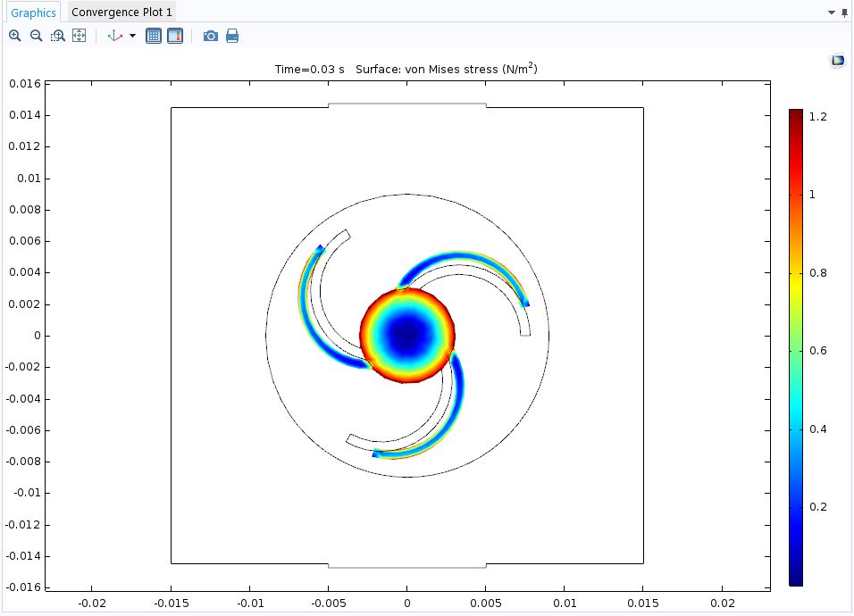
Task: Click the image snapshot camera icon
Action: [210, 36]
